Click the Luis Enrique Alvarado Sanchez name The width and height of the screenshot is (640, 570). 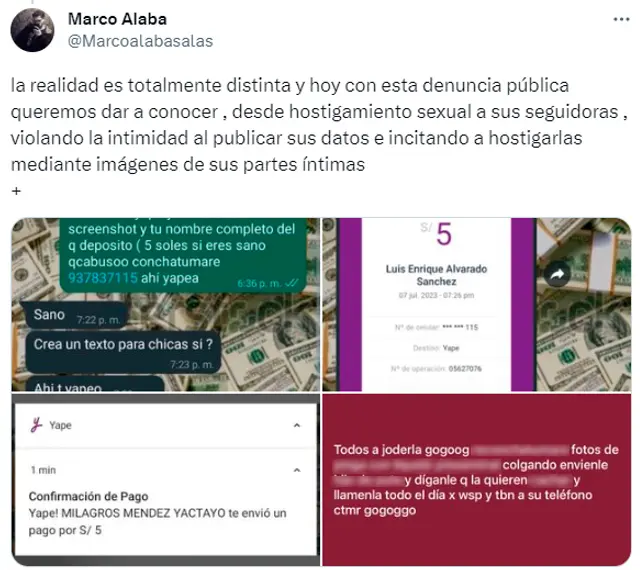pyautogui.click(x=436, y=275)
